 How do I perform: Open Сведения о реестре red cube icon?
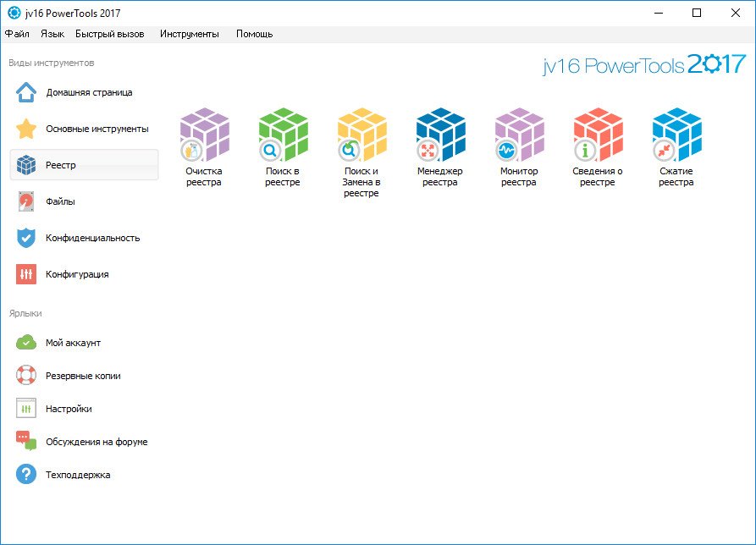[598, 135]
